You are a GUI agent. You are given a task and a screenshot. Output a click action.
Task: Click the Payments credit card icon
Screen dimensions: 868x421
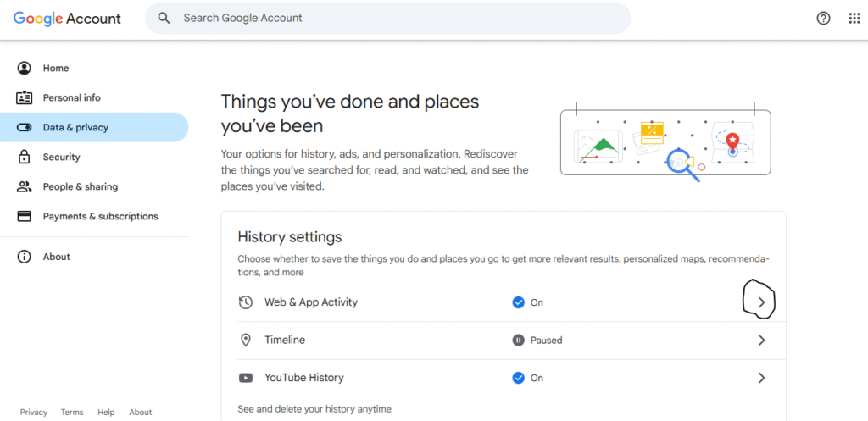tap(25, 216)
